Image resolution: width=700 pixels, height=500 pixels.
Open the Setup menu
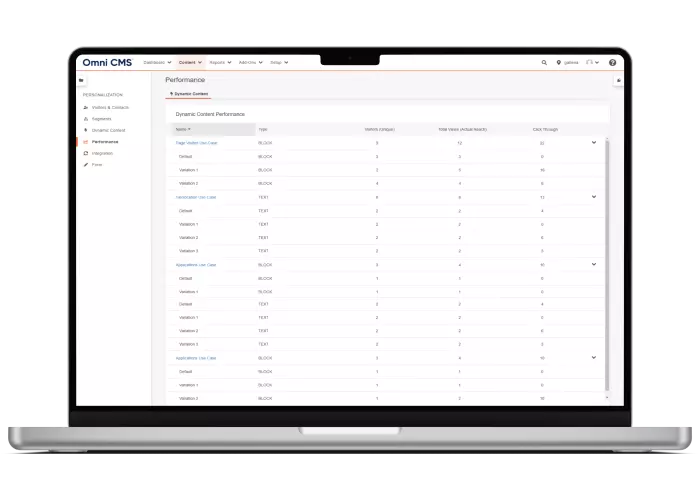(x=279, y=62)
